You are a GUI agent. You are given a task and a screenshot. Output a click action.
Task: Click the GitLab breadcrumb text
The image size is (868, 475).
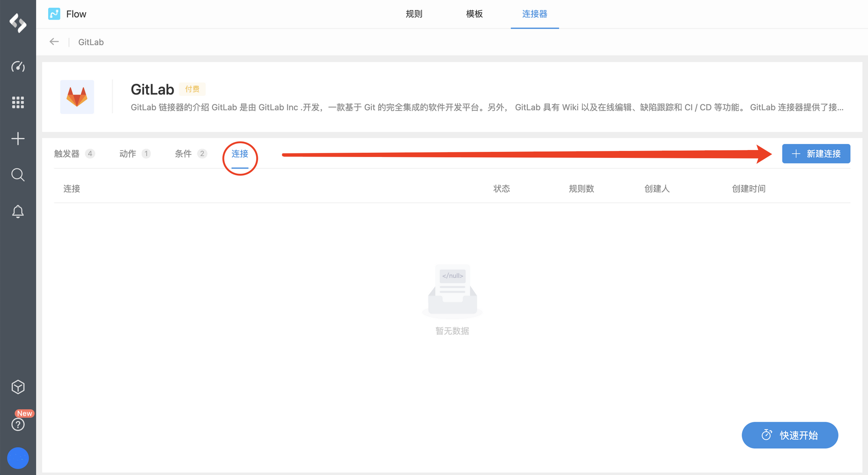pyautogui.click(x=91, y=42)
